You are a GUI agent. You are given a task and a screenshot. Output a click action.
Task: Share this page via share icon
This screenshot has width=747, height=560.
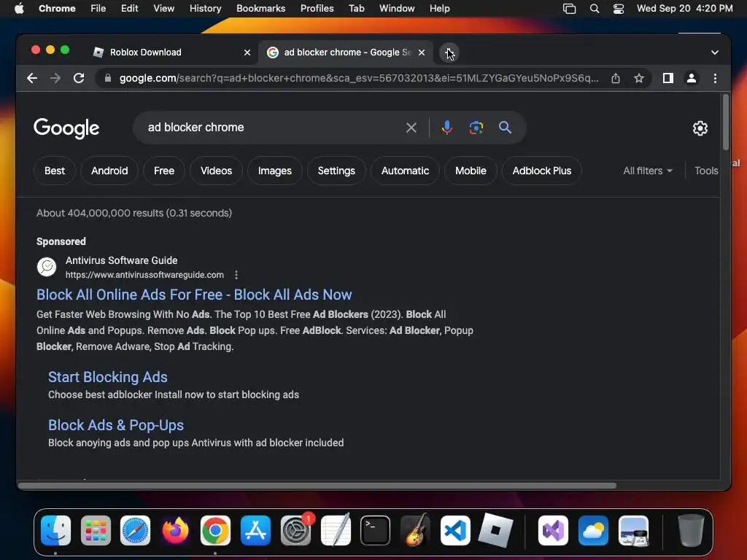coord(616,78)
